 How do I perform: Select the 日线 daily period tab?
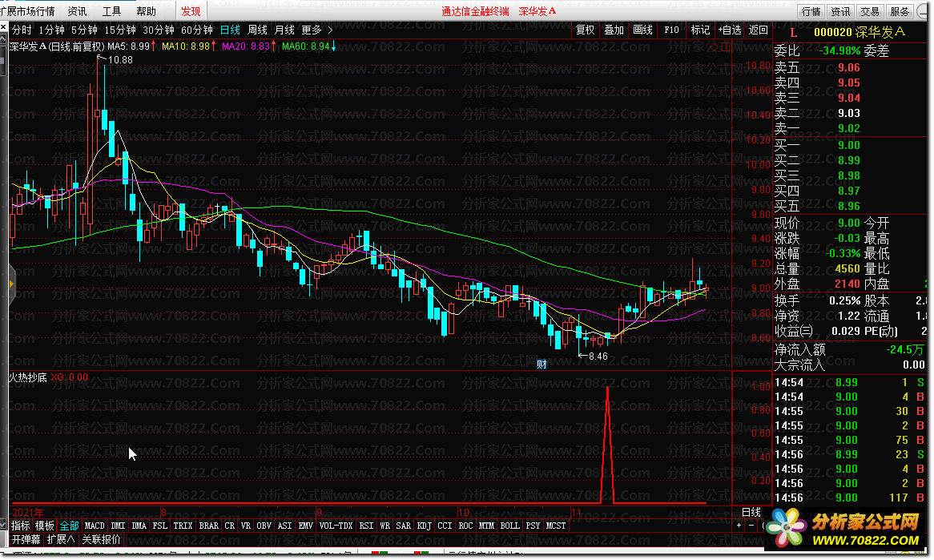coord(230,30)
